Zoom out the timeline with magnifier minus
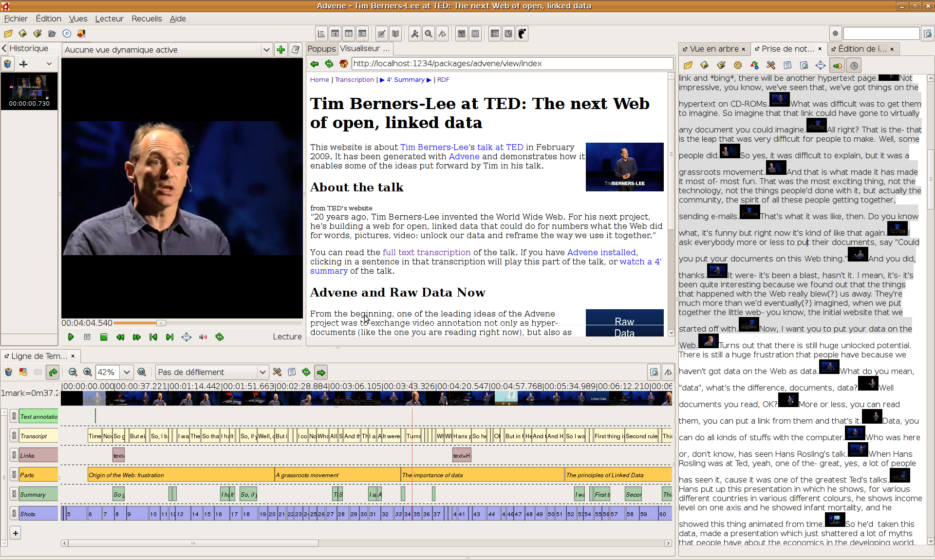Screen dimensions: 935x560 [x=73, y=372]
